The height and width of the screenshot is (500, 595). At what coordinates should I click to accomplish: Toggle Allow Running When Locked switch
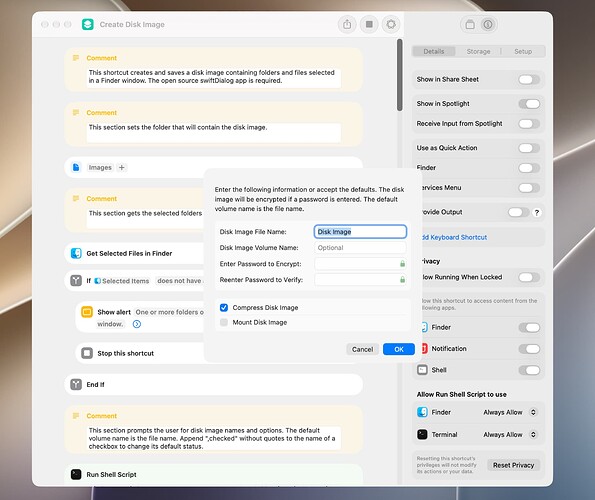tap(529, 277)
